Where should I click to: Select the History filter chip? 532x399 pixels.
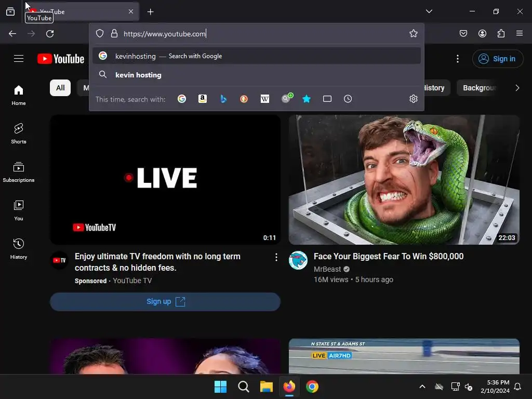coord(437,88)
